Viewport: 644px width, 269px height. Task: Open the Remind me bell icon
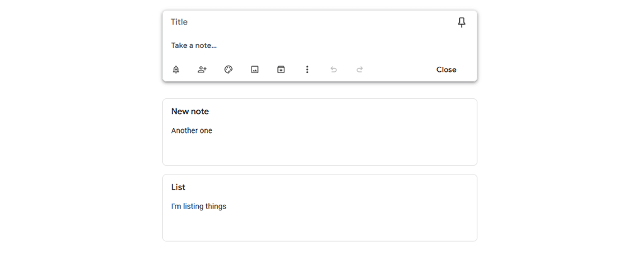click(x=176, y=69)
